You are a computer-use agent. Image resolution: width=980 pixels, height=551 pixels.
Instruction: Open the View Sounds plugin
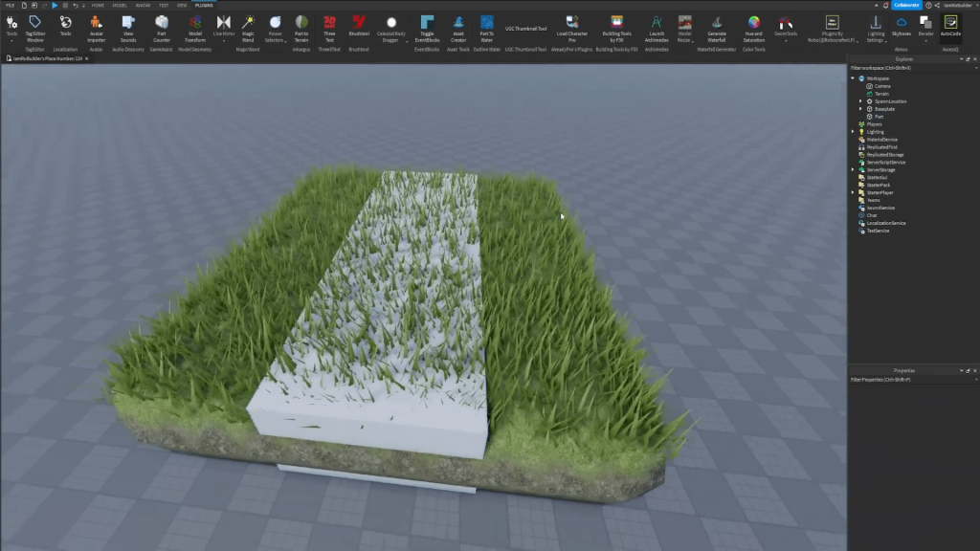click(x=128, y=29)
